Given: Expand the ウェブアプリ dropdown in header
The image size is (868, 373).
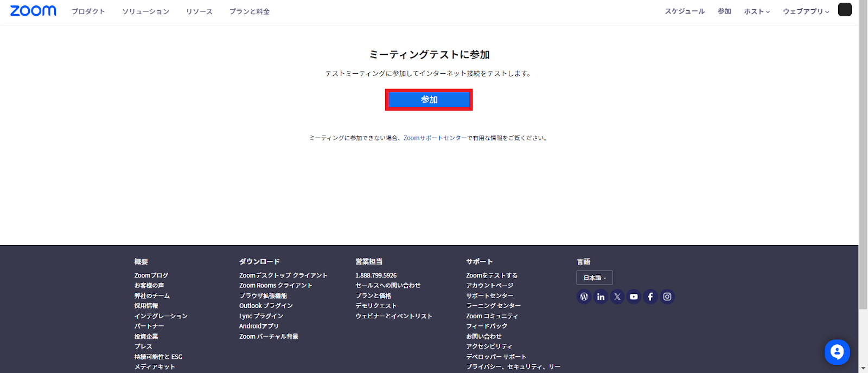Looking at the screenshot, I should pos(806,11).
